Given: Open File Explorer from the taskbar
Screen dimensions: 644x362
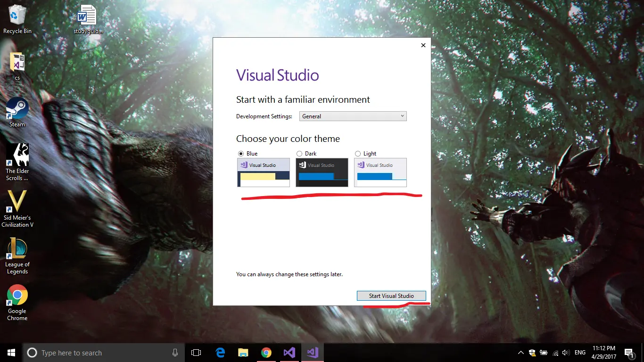Looking at the screenshot, I should [243, 353].
